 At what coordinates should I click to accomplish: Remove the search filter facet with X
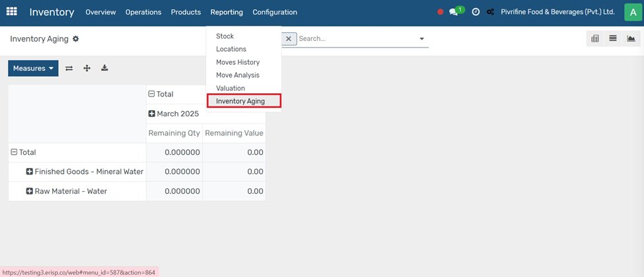click(x=289, y=38)
